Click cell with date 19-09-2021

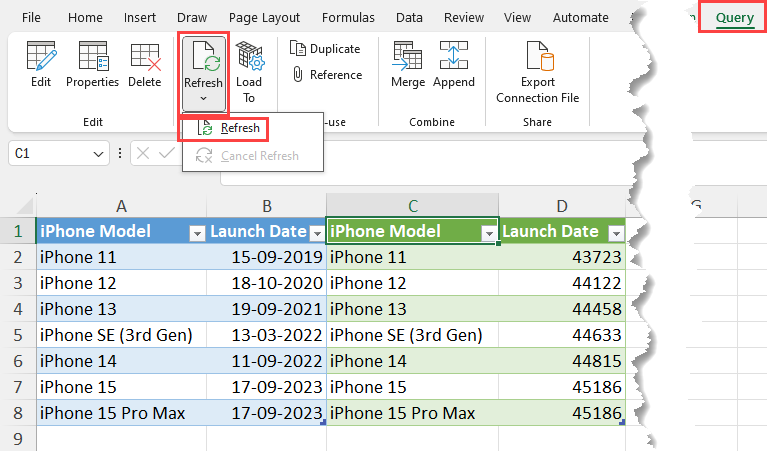[x=267, y=309]
